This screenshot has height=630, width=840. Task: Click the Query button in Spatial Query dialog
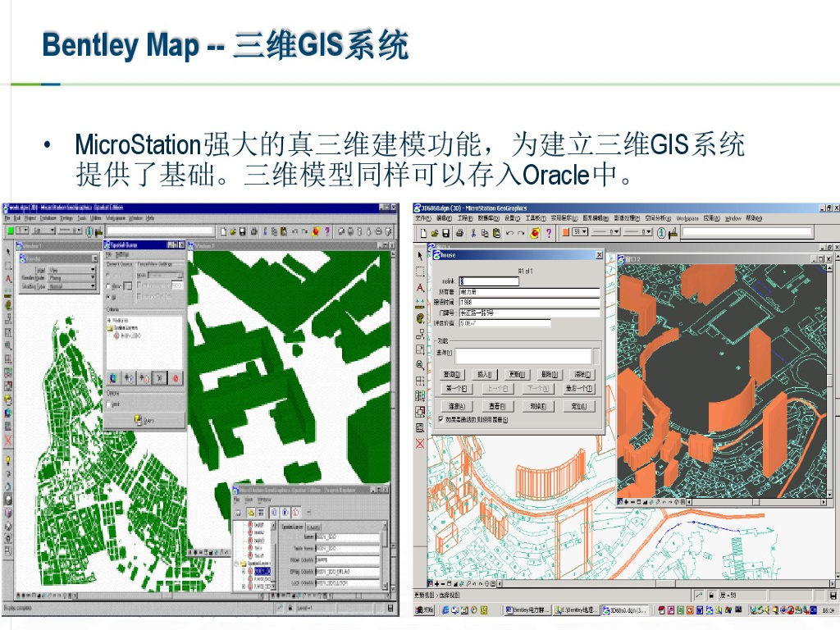coord(145,420)
